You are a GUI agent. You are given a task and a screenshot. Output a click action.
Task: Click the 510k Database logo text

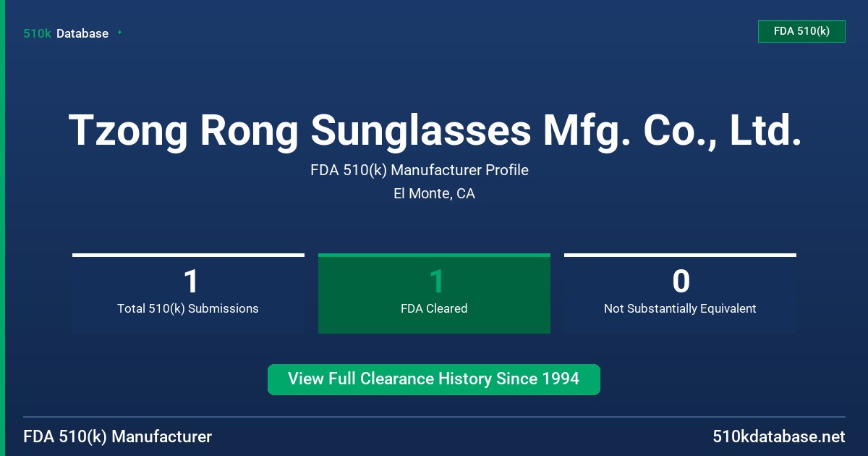(x=66, y=33)
